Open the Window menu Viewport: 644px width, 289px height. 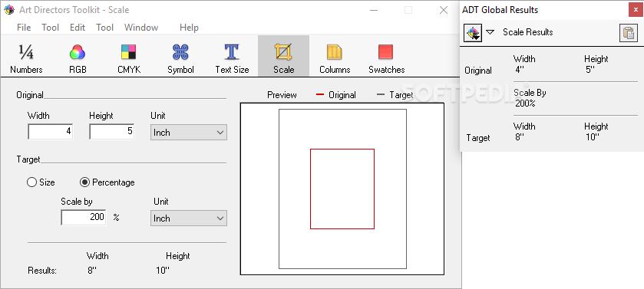[x=141, y=28]
